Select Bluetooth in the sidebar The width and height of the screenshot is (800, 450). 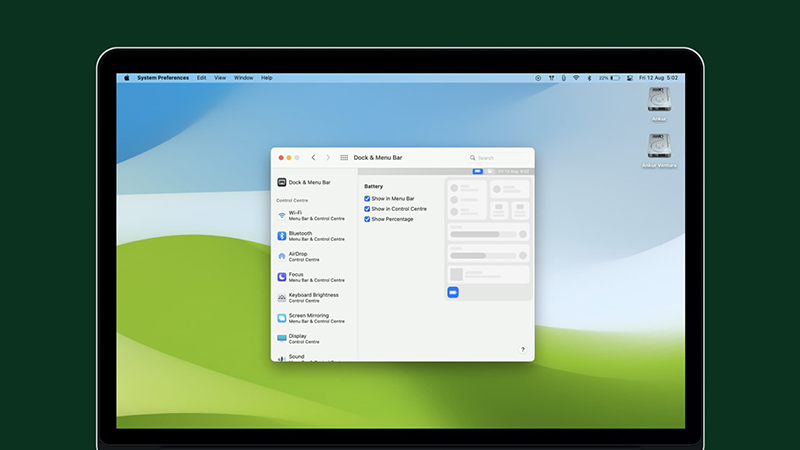point(315,236)
